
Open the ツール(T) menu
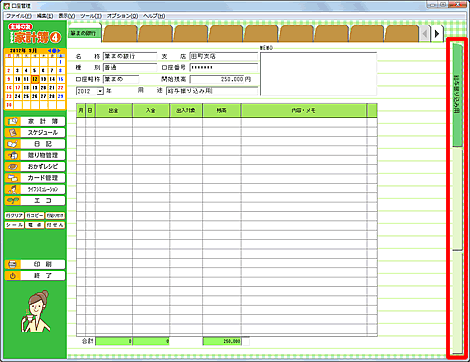point(91,16)
